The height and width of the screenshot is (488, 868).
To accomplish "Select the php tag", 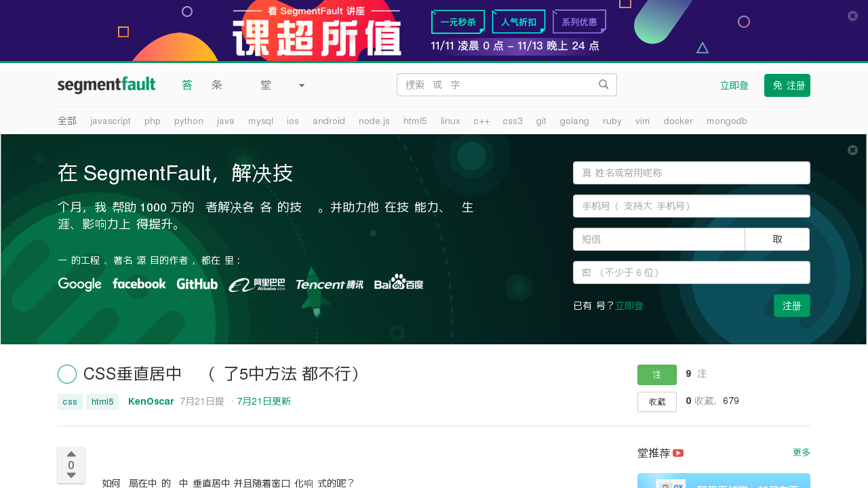I will pos(153,121).
